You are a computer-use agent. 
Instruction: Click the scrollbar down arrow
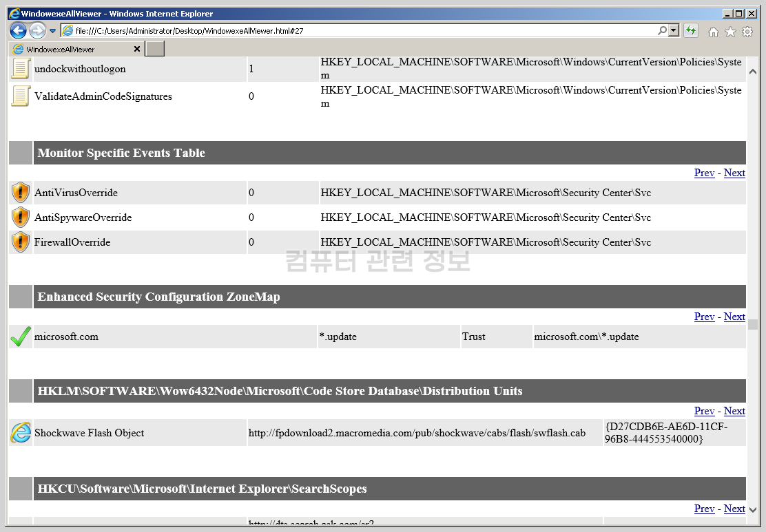point(753,509)
